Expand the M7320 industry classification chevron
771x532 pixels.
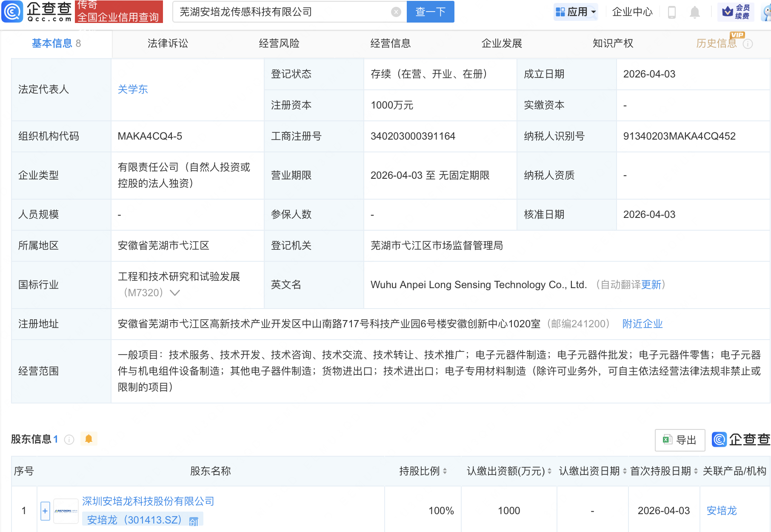tap(175, 293)
